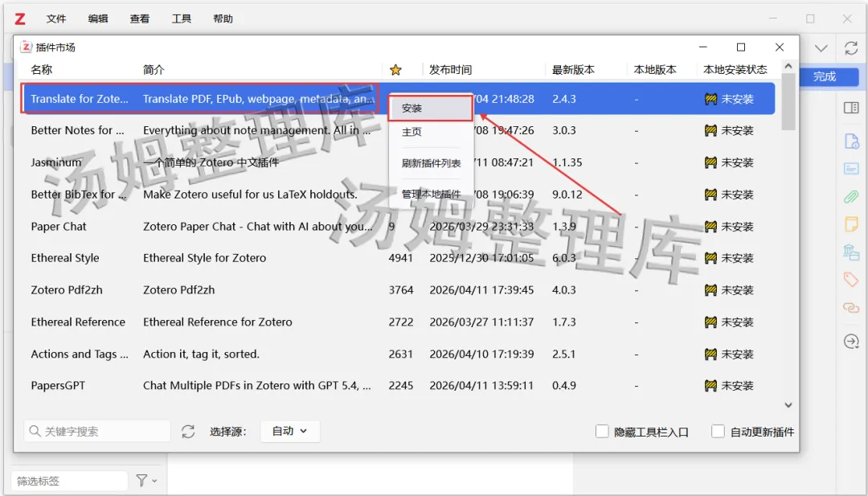
Task: Select the Actions and Tags plugin row
Action: (x=397, y=355)
